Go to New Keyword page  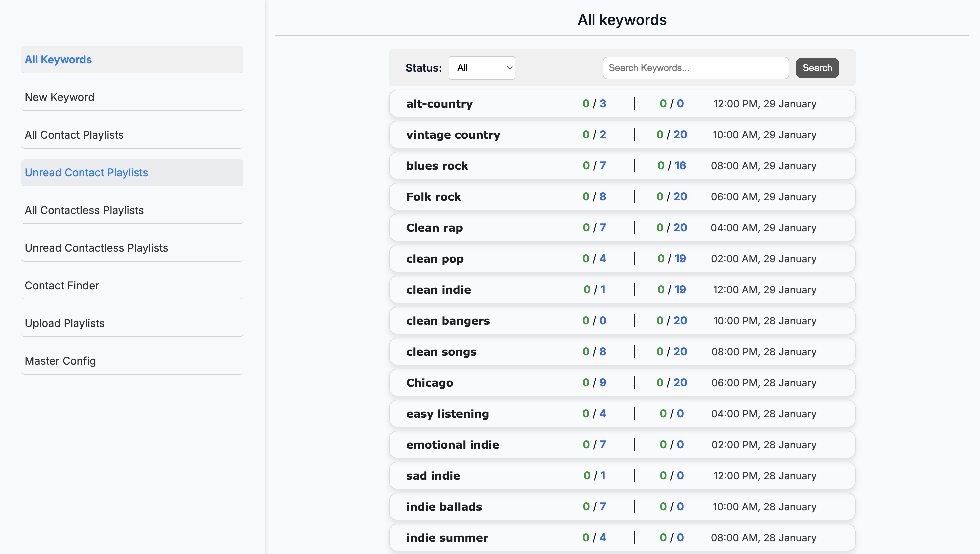tap(132, 97)
